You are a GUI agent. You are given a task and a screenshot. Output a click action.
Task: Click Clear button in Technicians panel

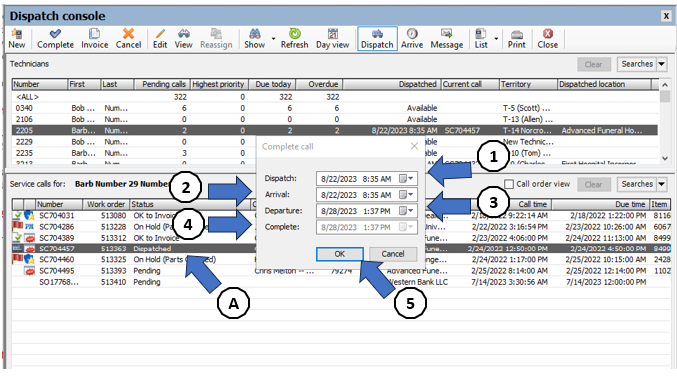[594, 64]
